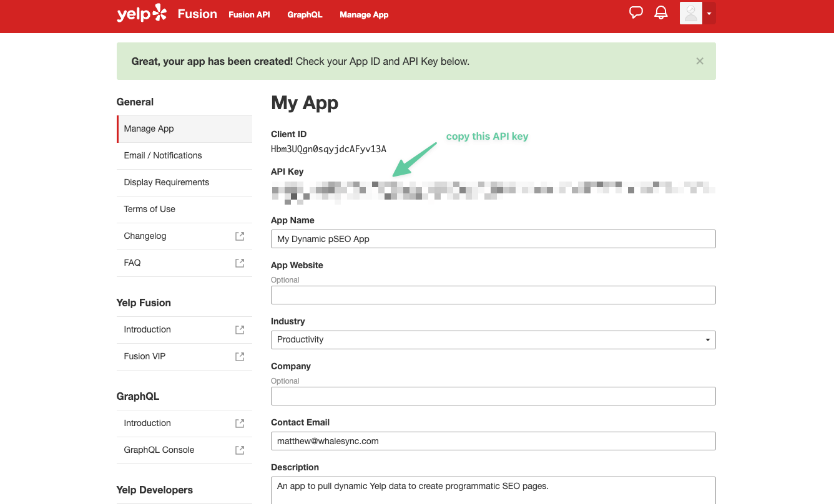The width and height of the screenshot is (834, 504).
Task: Expand the account dropdown arrow
Action: click(709, 13)
